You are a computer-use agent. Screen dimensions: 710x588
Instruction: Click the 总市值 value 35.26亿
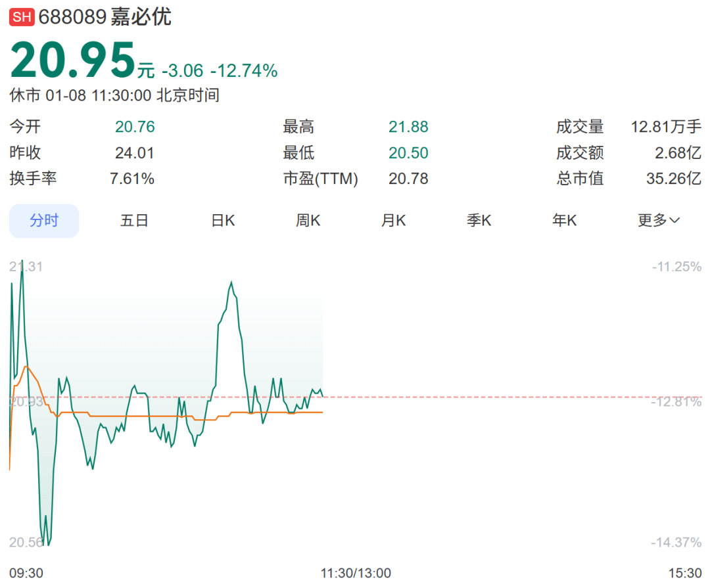click(673, 179)
